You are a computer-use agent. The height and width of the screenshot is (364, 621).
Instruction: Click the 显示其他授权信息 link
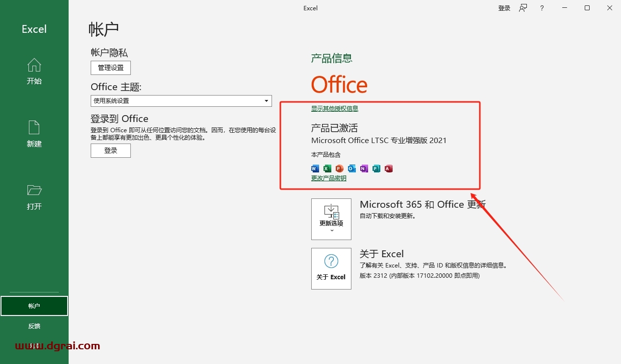click(335, 109)
